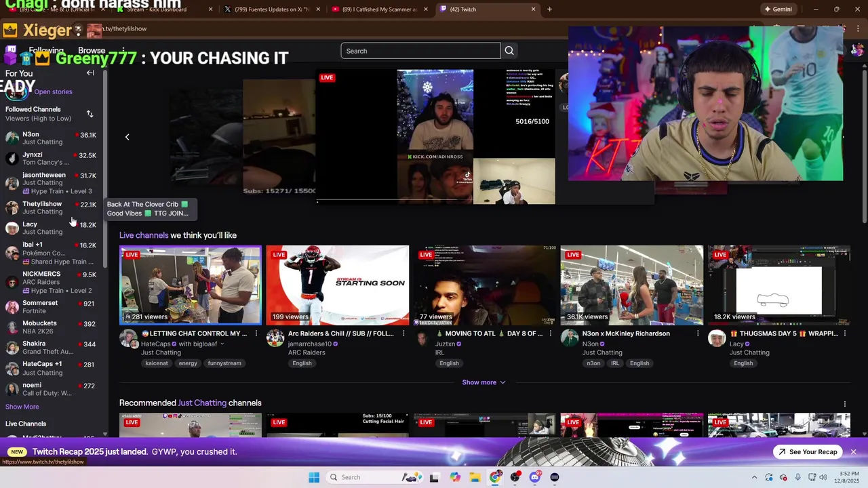Open Lacy channel avatar under stream card

(717, 338)
